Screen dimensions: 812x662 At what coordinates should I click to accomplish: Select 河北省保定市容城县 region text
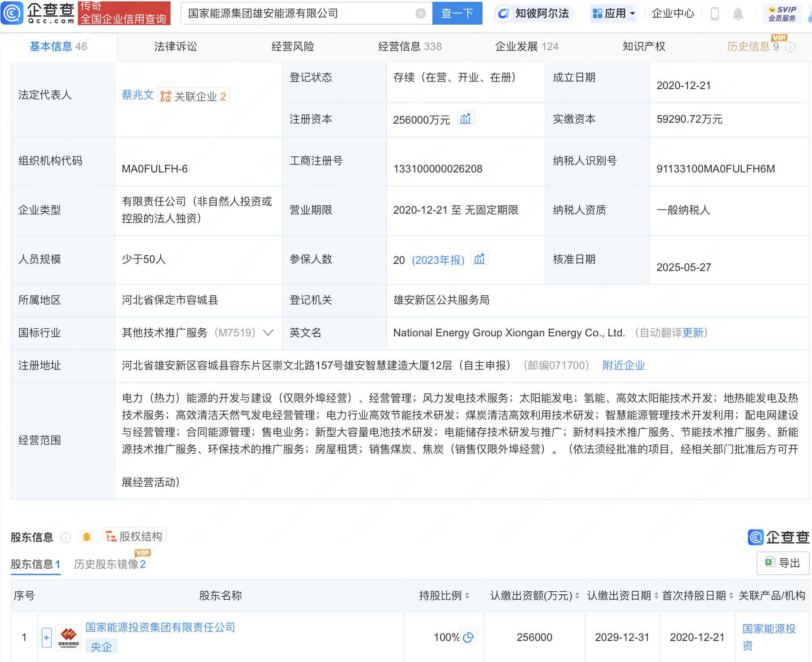click(x=170, y=300)
